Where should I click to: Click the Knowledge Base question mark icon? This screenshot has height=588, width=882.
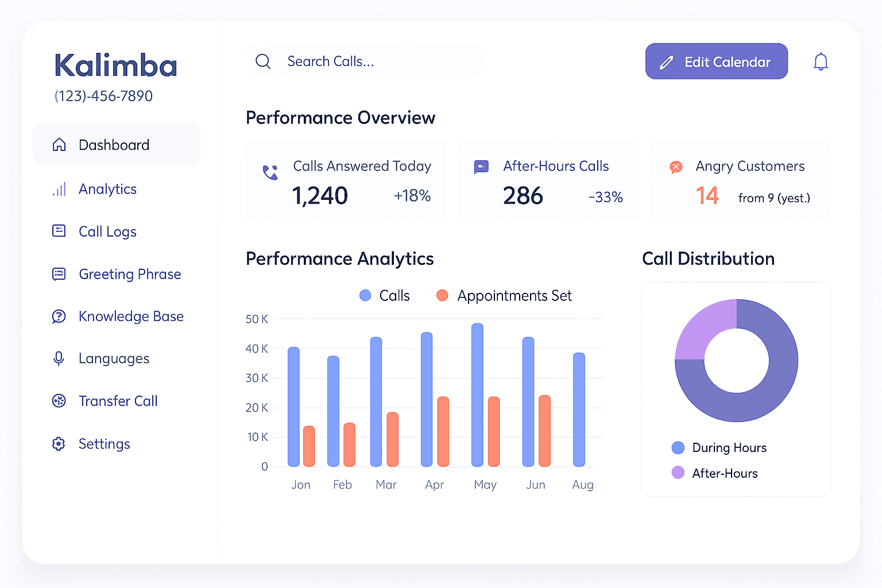[x=59, y=316]
